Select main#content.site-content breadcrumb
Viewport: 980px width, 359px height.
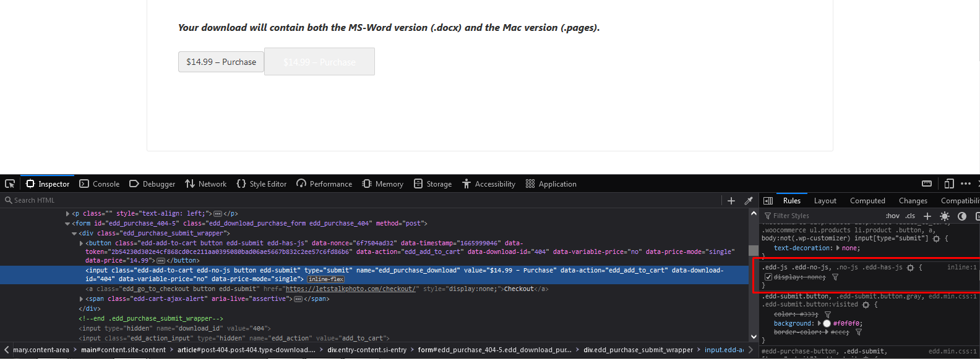[x=123, y=350]
